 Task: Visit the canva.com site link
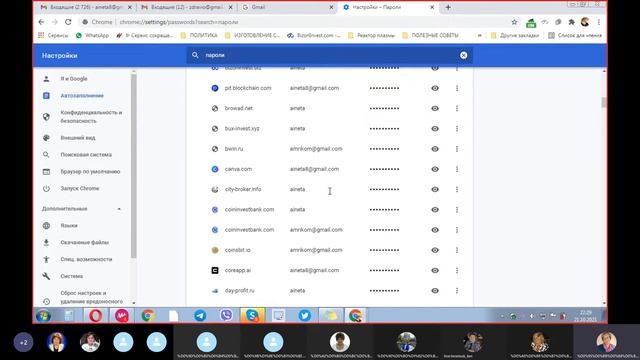click(x=238, y=169)
